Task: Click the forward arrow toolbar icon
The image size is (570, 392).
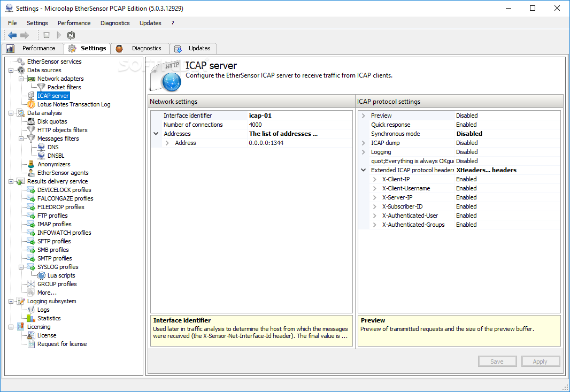Action: coord(25,35)
